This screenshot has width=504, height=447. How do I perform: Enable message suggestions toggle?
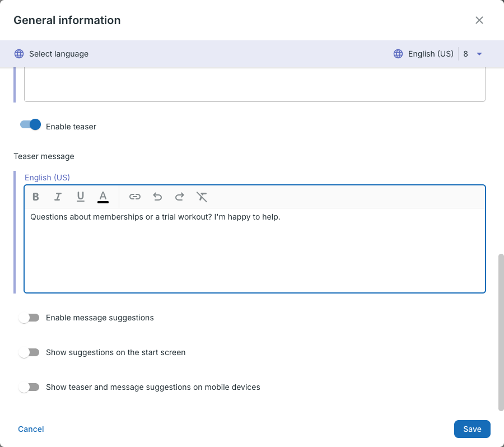[29, 318]
